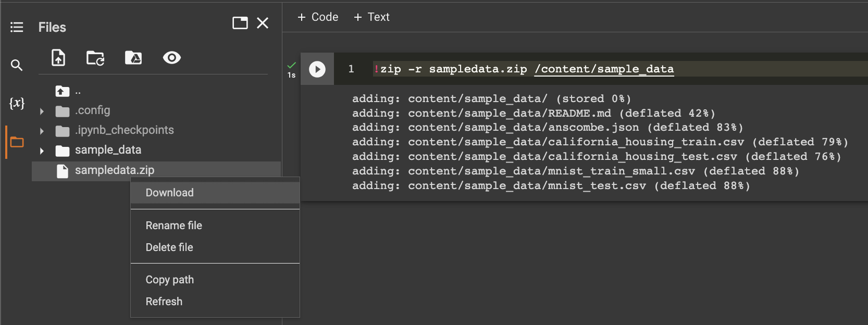868x325 pixels.
Task: Expand the .ipynb_checkpoints folder arrow
Action: [42, 131]
